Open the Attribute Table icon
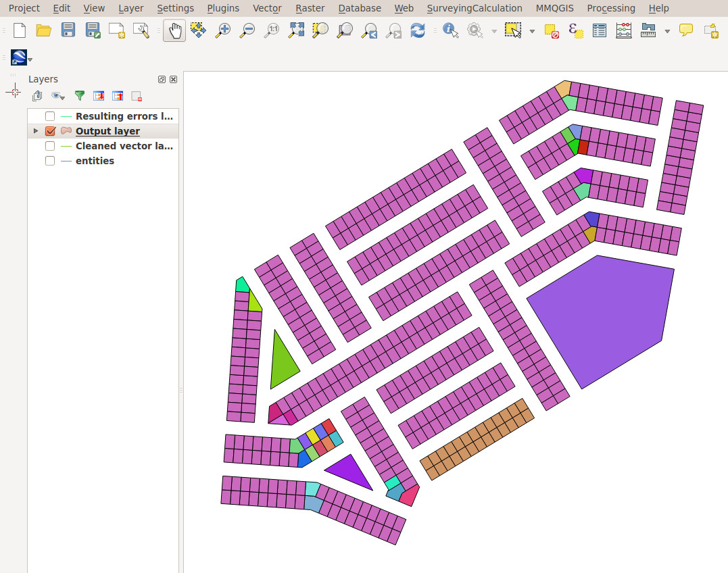This screenshot has width=728, height=573. (x=600, y=30)
